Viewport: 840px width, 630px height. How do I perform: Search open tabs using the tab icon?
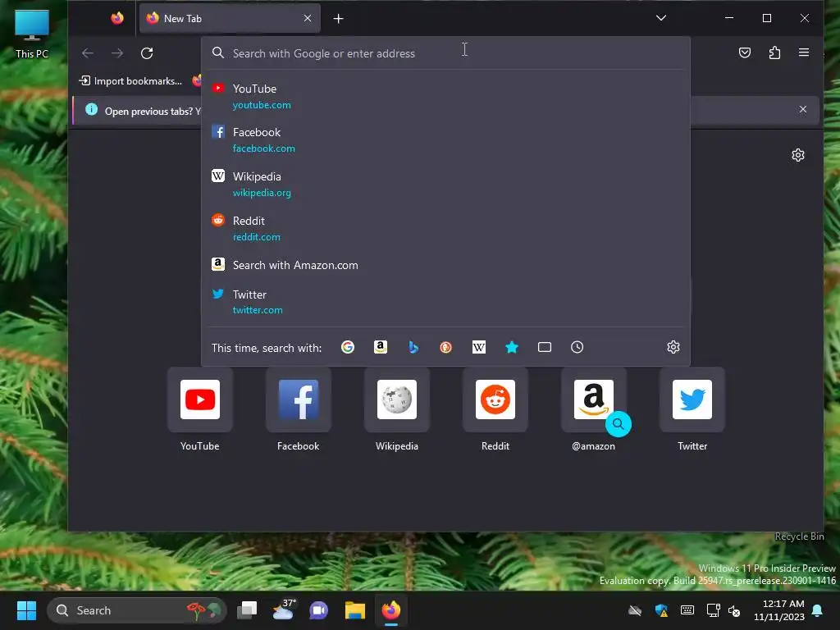tap(545, 347)
